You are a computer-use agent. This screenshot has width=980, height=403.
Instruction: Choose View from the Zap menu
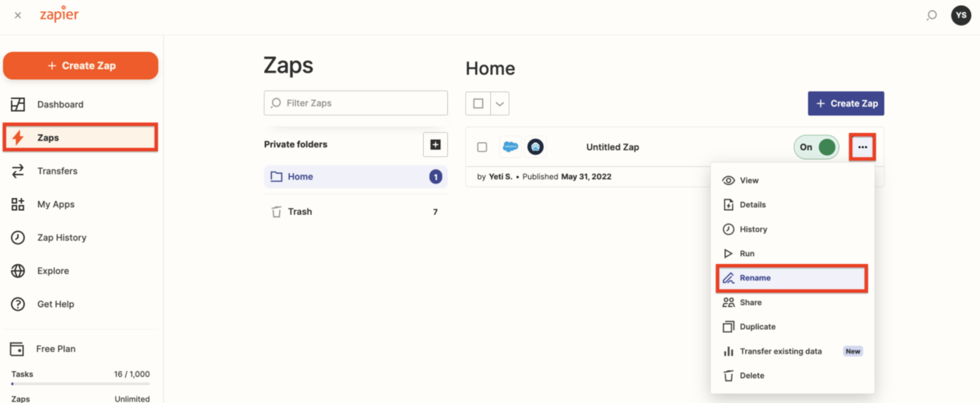[792, 180]
